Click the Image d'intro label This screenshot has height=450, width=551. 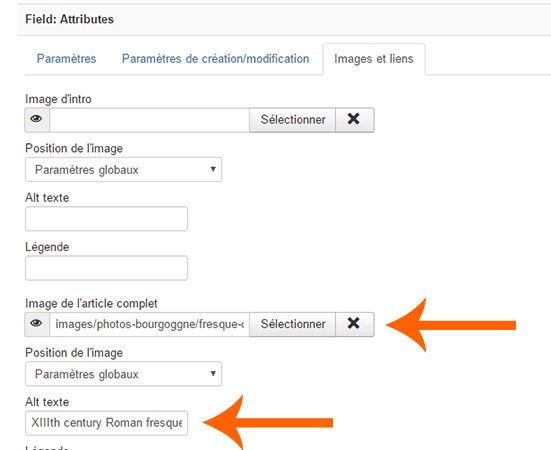58,99
